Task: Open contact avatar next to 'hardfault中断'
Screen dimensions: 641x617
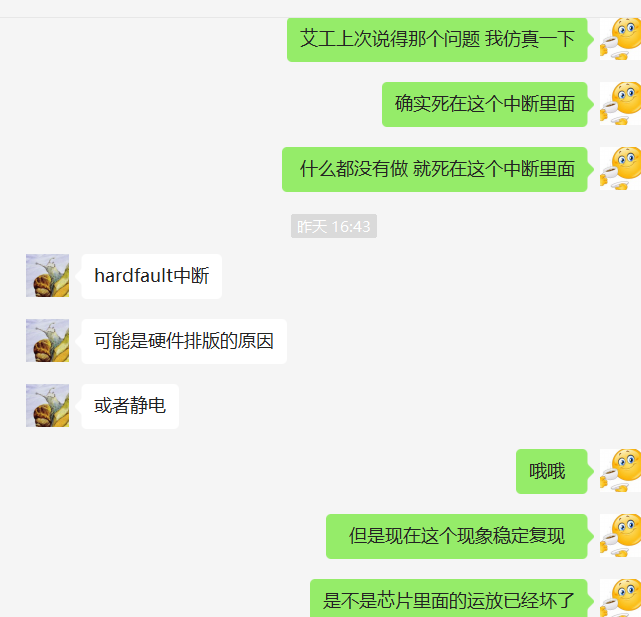Action: (47, 276)
